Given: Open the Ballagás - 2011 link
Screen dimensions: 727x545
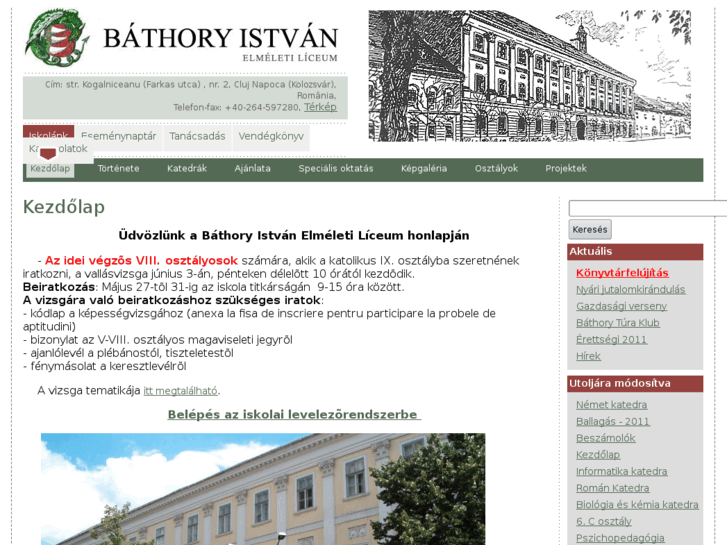Looking at the screenshot, I should click(x=612, y=421).
